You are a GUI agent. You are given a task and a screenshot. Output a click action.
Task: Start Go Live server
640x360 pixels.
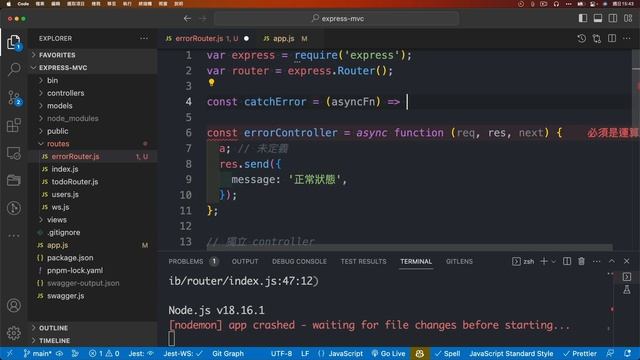click(388, 353)
